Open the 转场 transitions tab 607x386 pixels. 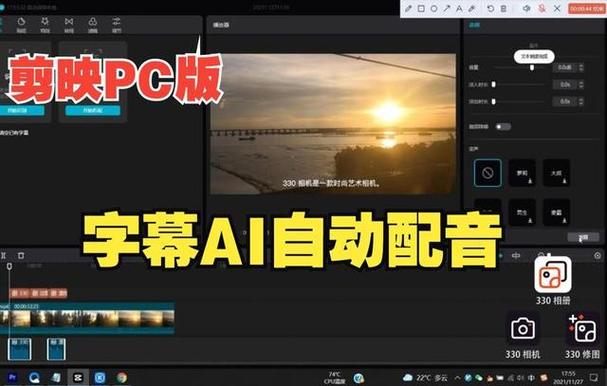click(69, 25)
